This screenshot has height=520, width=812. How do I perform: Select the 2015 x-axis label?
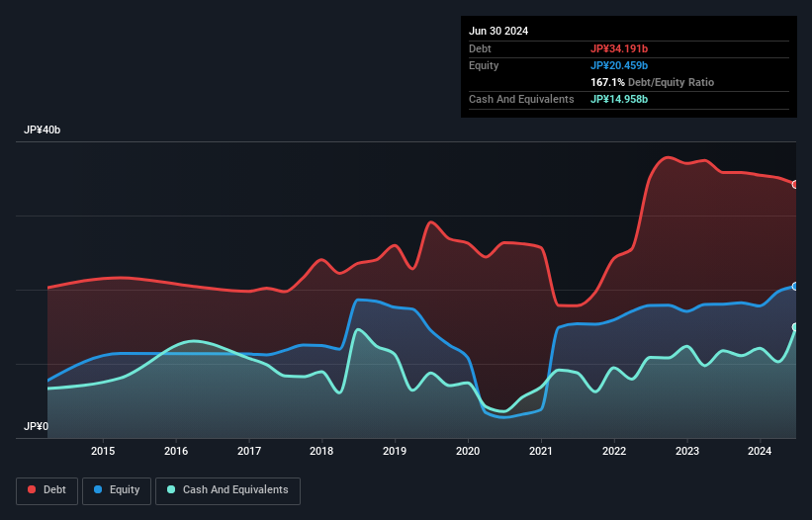[x=103, y=451]
